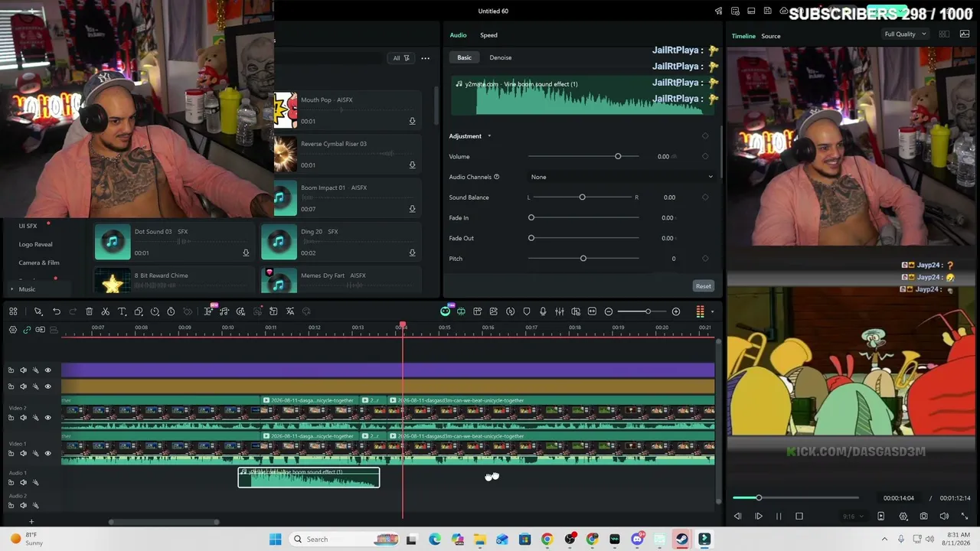Hide the Video 2 track with eye icon
The height and width of the screenshot is (551, 980).
click(47, 418)
